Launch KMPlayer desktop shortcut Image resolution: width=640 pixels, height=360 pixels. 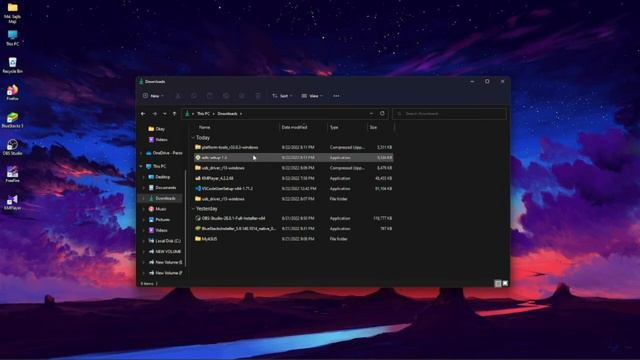point(13,202)
